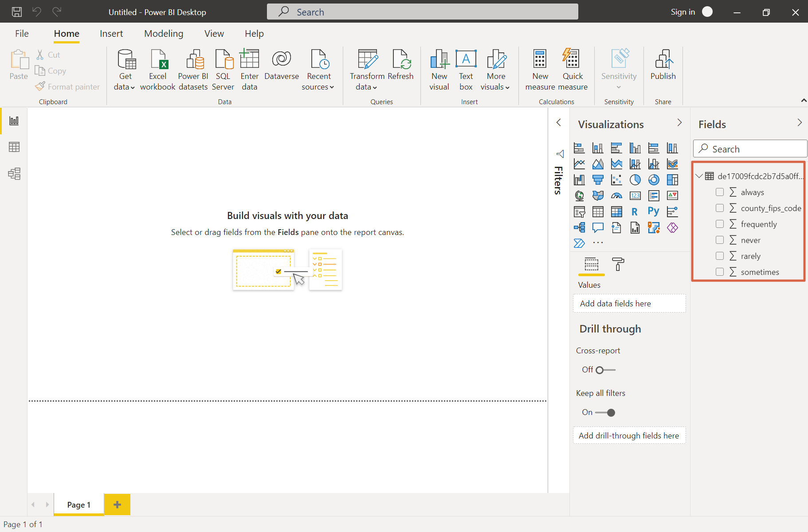Switch to the Modeling ribbon tab

[x=163, y=33]
